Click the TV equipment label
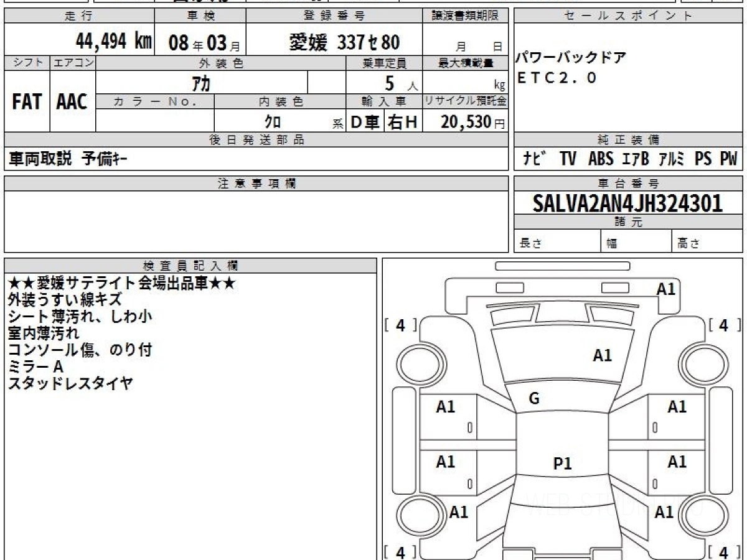The image size is (747, 560). (568, 159)
